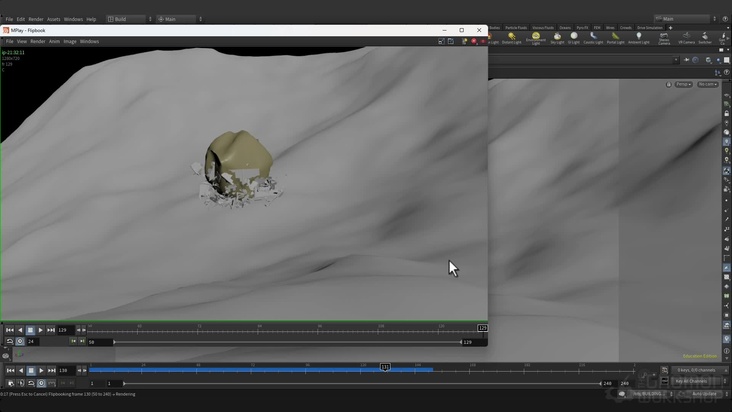Switch to the Viscous Fluids shelf tab
Image resolution: width=732 pixels, height=412 pixels.
click(542, 28)
